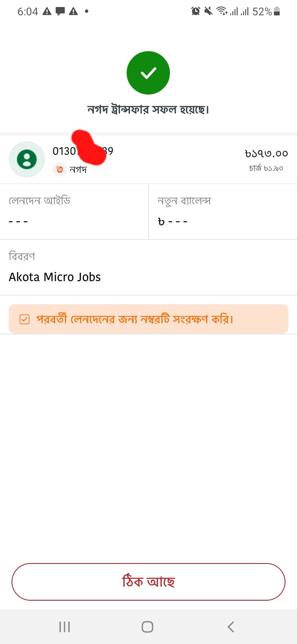Tap the ঠিক আছে confirmation button
The height and width of the screenshot is (644, 297).
click(148, 582)
